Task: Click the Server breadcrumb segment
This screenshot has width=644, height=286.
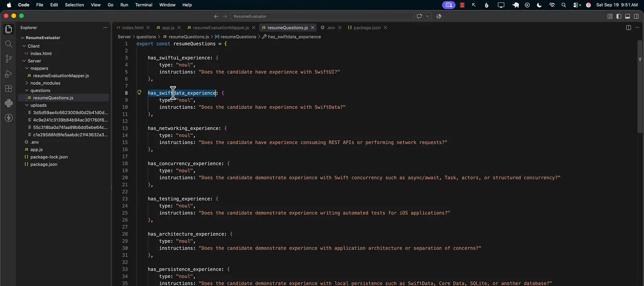Action: click(124, 37)
